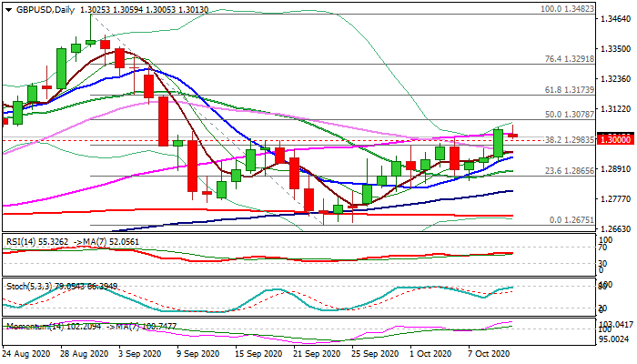Select the Stoch(5,3,3) indicator label
Screen dimensions: 637x364
(x=62, y=287)
